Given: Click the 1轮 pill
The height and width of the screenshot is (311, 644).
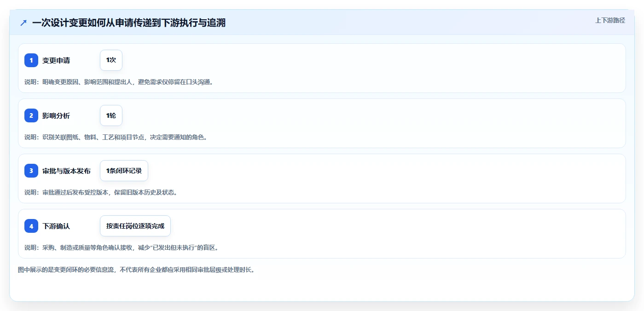Looking at the screenshot, I should (111, 115).
